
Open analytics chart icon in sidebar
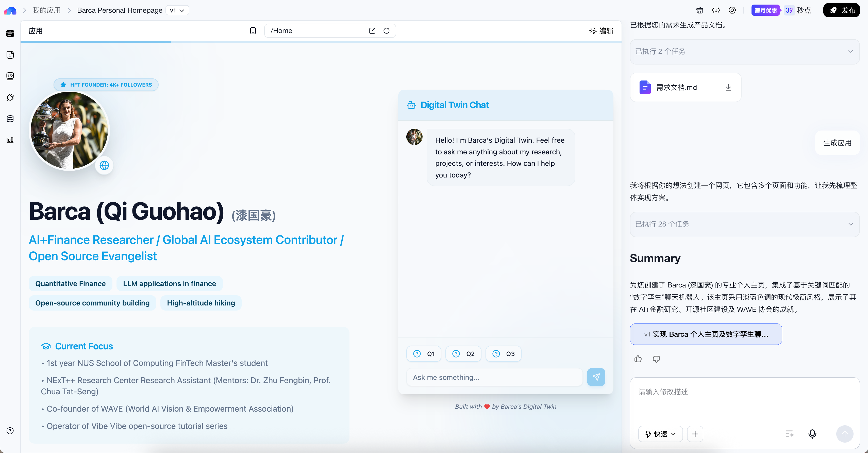pos(10,140)
